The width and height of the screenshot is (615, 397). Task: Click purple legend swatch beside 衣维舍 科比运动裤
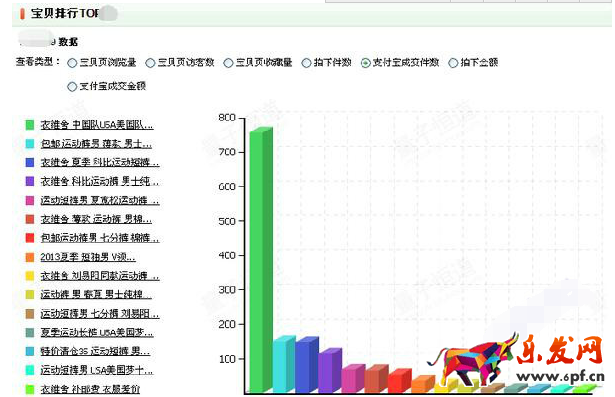[30, 181]
